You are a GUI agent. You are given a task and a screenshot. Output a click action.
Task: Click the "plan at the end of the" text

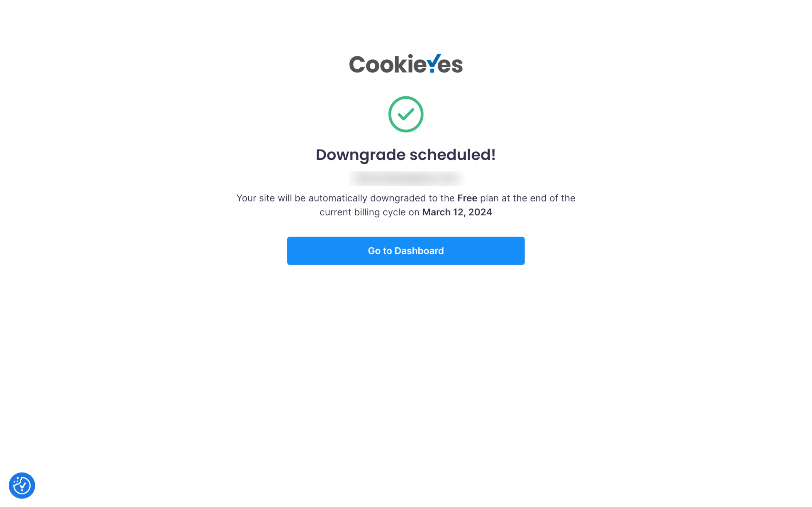point(528,198)
